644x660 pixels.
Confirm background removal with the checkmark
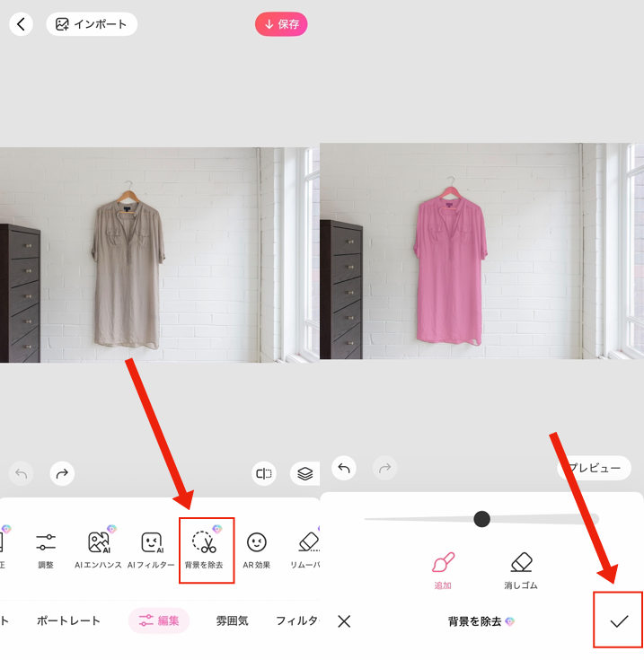pyautogui.click(x=619, y=620)
